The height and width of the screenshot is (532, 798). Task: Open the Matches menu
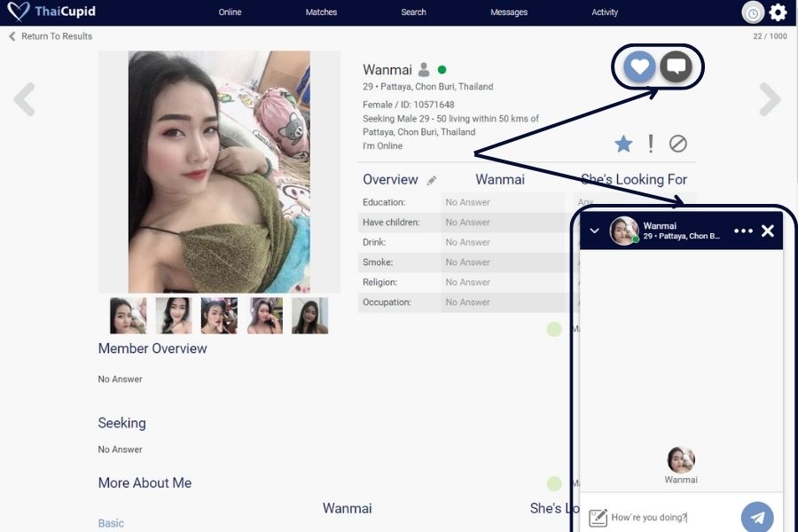point(321,12)
